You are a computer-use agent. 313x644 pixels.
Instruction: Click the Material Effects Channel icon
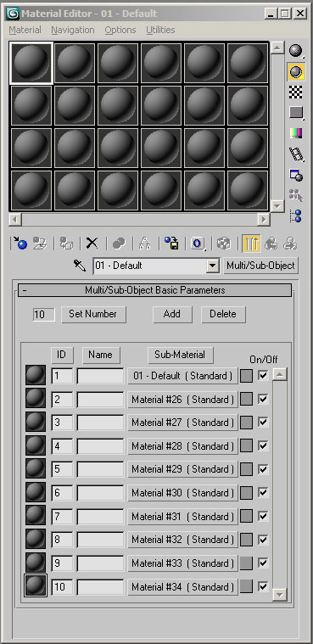point(198,244)
